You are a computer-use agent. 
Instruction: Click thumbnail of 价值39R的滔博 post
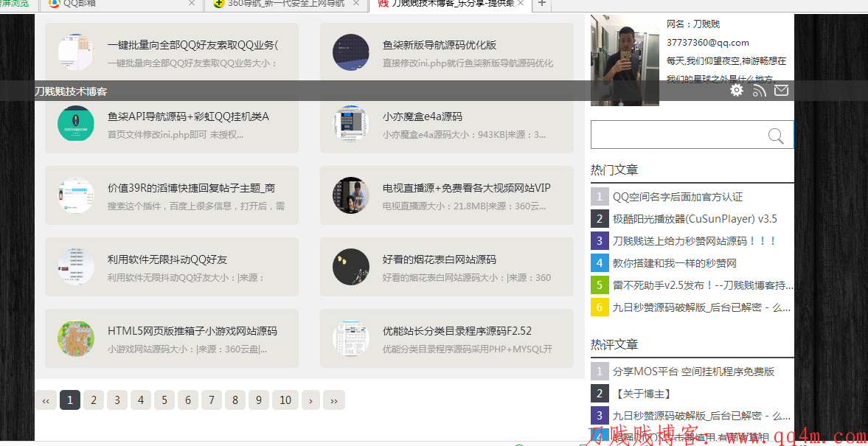76,195
